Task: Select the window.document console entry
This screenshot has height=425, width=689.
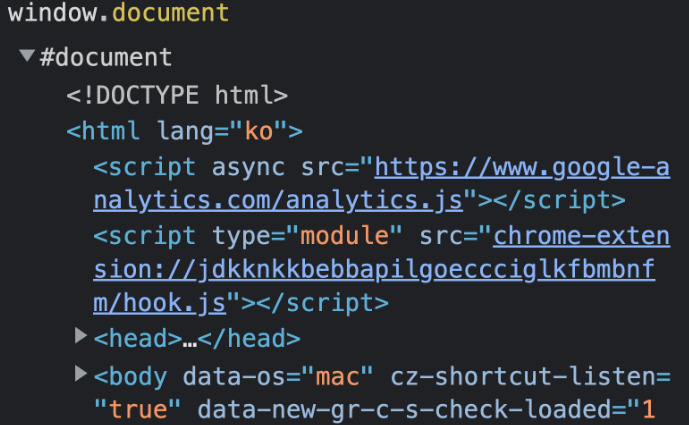Action: pyautogui.click(x=119, y=12)
